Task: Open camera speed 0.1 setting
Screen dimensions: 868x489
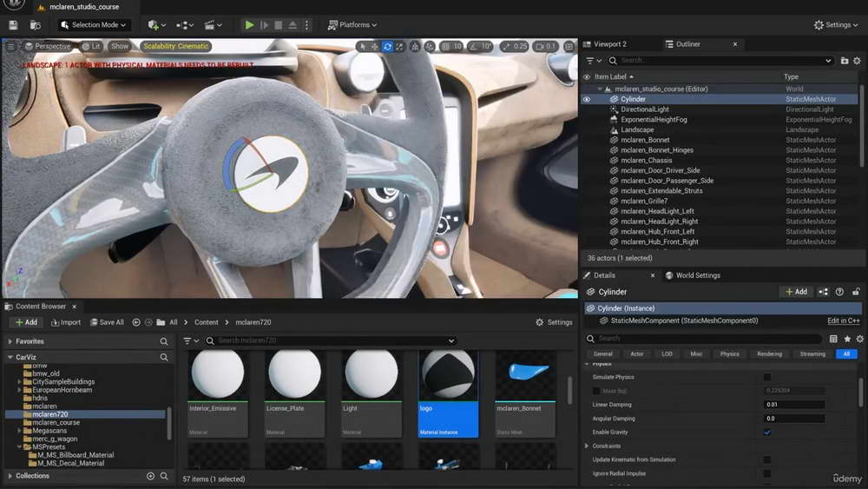Action: click(x=545, y=47)
